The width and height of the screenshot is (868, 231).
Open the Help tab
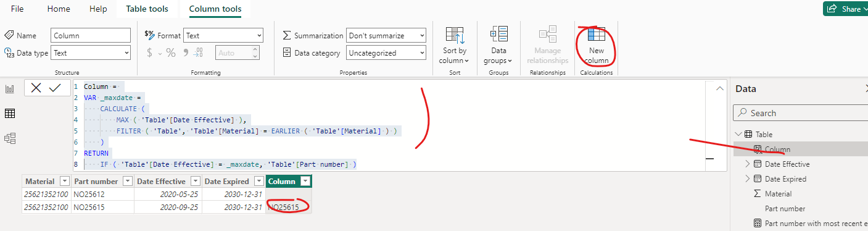tap(98, 9)
